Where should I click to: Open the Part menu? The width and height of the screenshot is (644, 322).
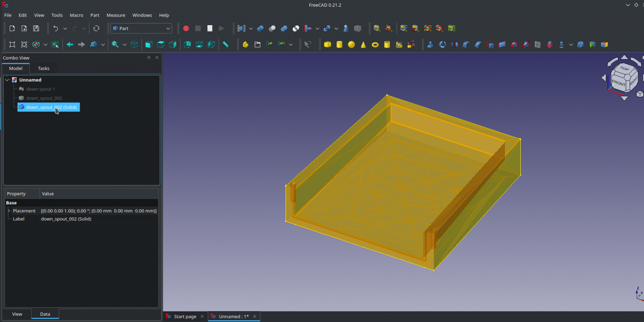click(x=95, y=15)
